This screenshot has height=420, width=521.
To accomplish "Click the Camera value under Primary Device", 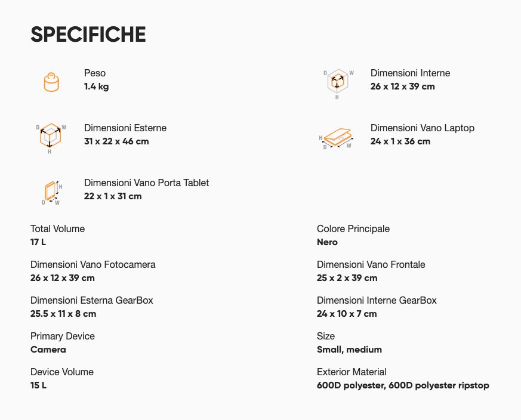I will 48,350.
